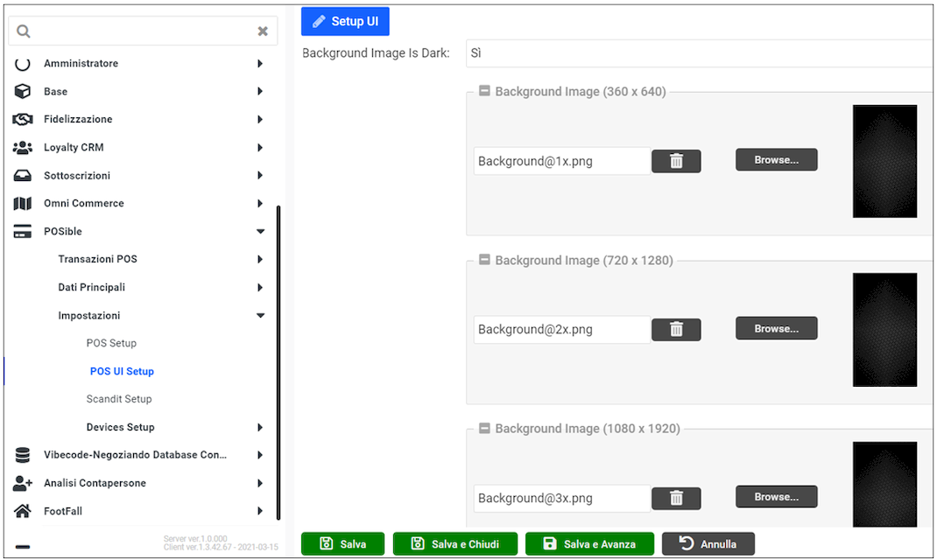Open the Background Image Is Dark dropdown
The width and height of the screenshot is (937, 560).
coord(699,53)
